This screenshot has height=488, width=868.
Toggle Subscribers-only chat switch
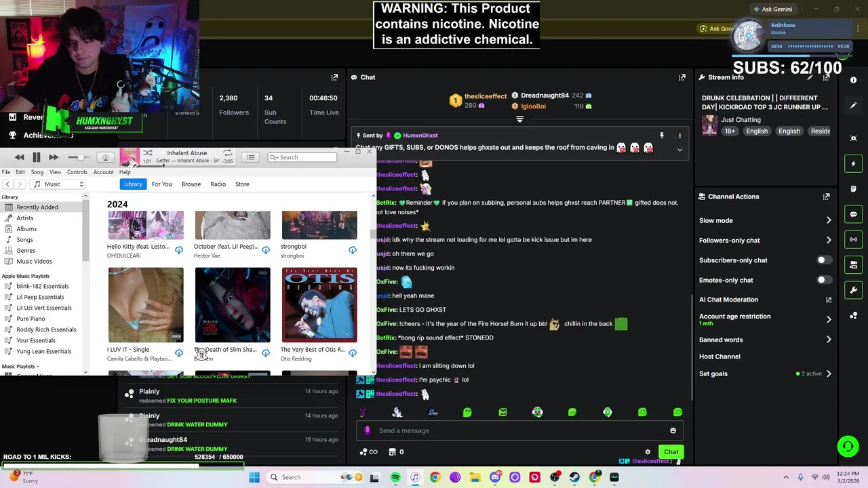[x=823, y=260]
